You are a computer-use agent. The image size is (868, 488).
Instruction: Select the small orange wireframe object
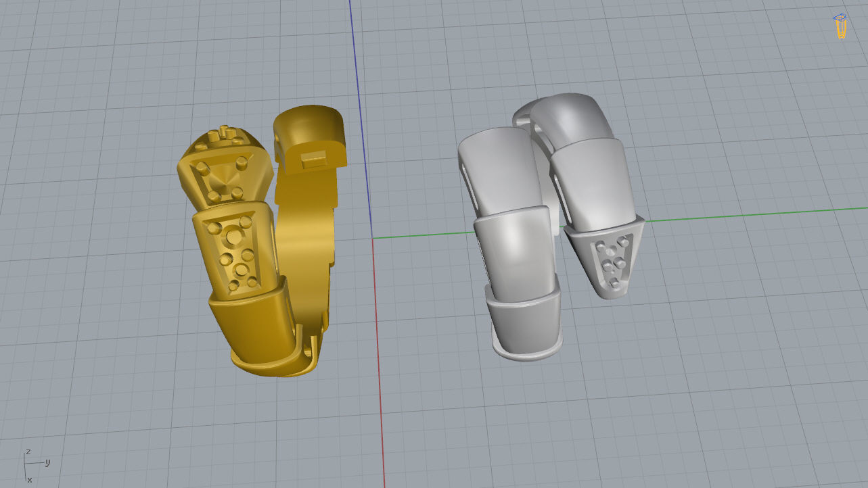pyautogui.click(x=840, y=26)
